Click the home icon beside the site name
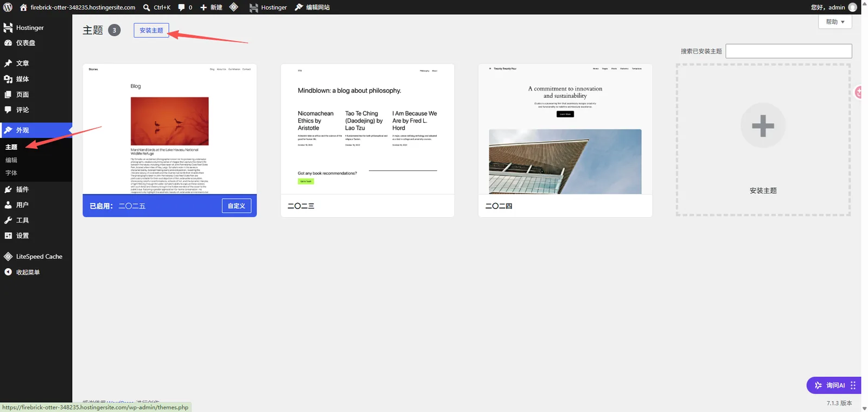Screen dimensions: 868x412 click(23, 7)
